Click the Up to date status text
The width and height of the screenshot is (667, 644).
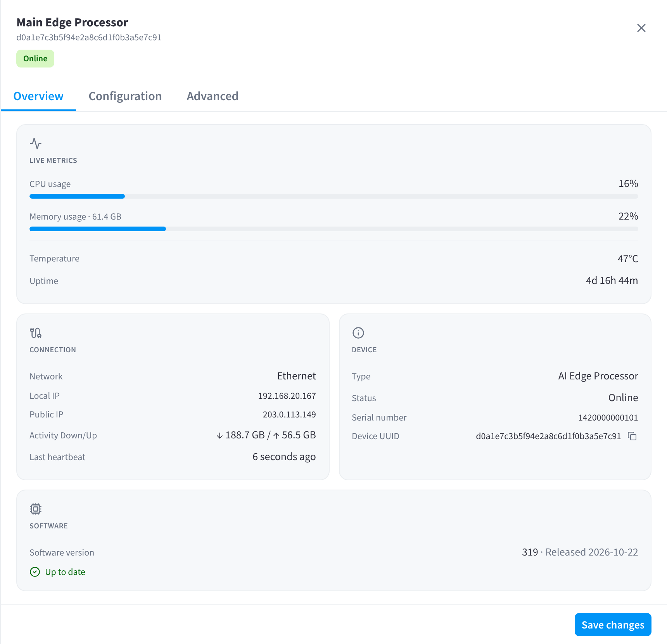(x=65, y=572)
